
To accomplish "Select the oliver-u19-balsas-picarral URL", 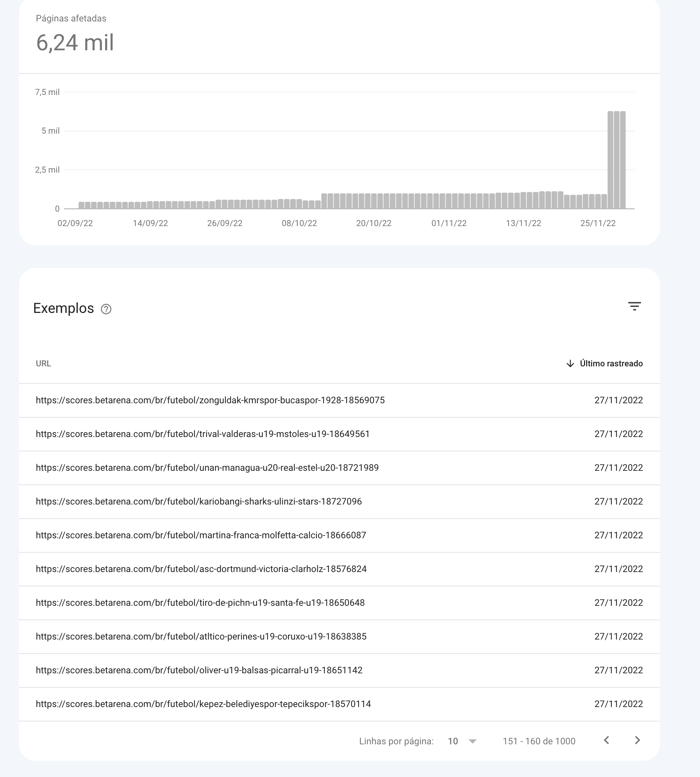I will pos(199,670).
